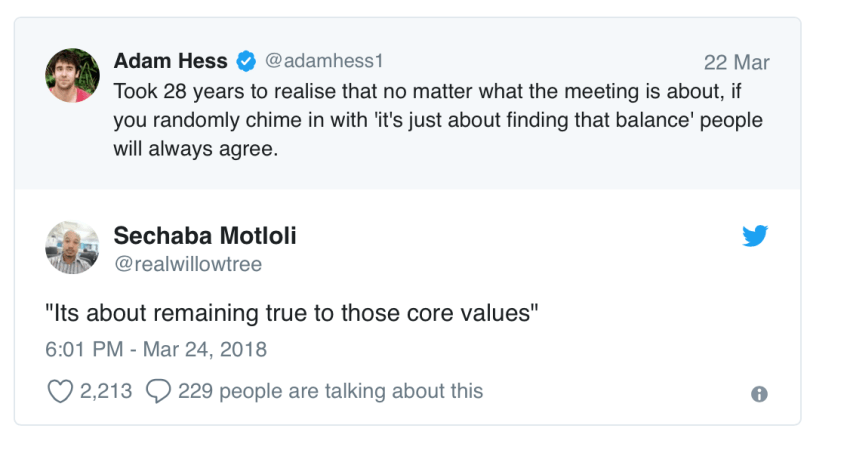Screen dimensions: 847x453
Task: Like the tweet with the heart icon
Action: pyautogui.click(x=60, y=391)
